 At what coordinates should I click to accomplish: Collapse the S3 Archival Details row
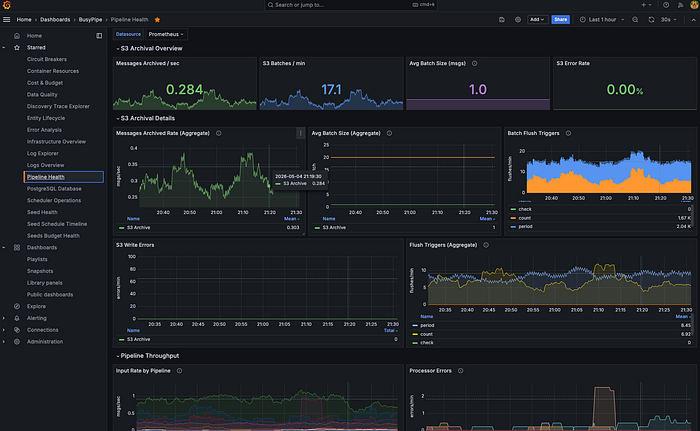146,118
